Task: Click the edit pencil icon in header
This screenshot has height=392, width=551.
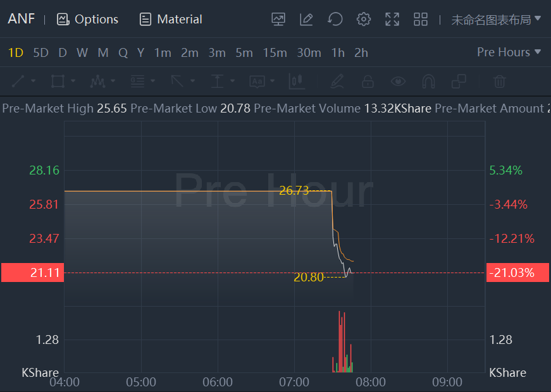Action: point(306,19)
